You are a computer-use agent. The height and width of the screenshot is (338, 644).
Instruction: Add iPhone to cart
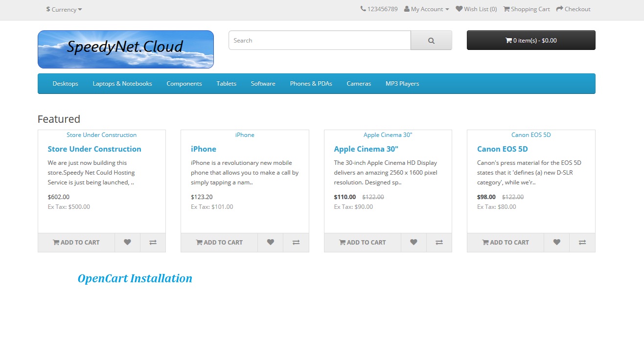click(x=219, y=242)
